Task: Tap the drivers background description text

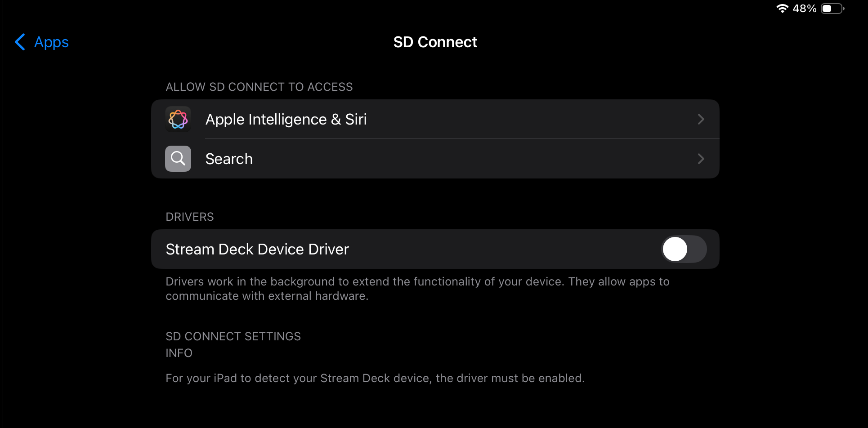Action: click(417, 289)
